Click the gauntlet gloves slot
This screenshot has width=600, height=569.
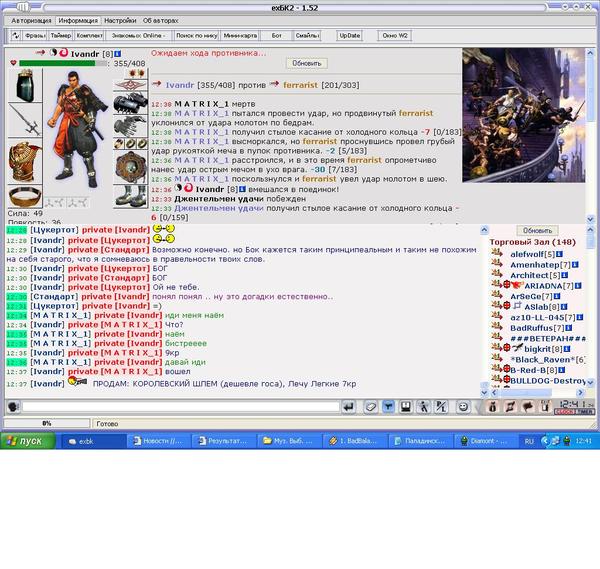[x=130, y=126]
